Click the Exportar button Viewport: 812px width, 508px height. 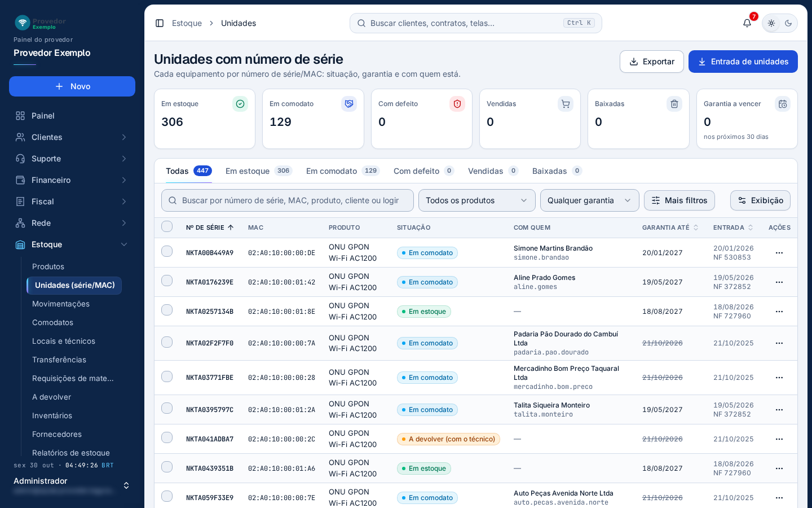tap(652, 62)
